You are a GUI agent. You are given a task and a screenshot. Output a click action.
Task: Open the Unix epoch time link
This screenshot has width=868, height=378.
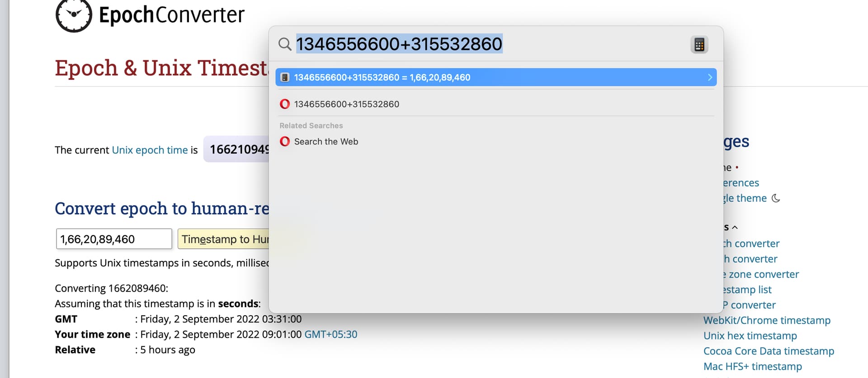point(150,150)
